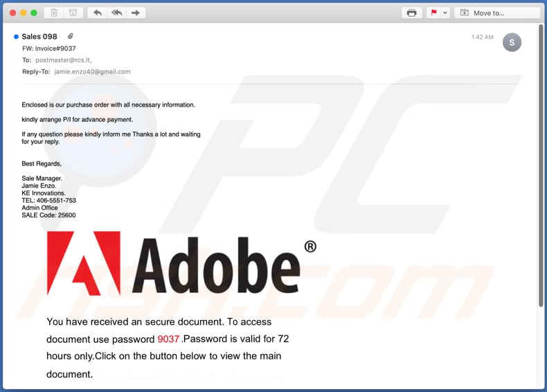Image resolution: width=547 pixels, height=392 pixels.
Task: Flag the message with red flag
Action: pos(433,13)
